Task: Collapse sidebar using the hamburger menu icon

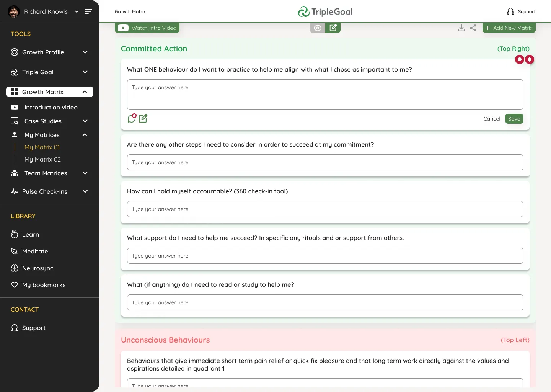Action: click(x=88, y=11)
